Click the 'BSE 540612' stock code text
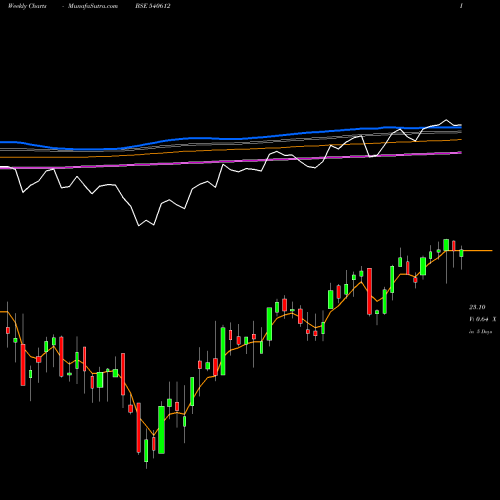Viewport: 500px width, 500px height. click(153, 6)
